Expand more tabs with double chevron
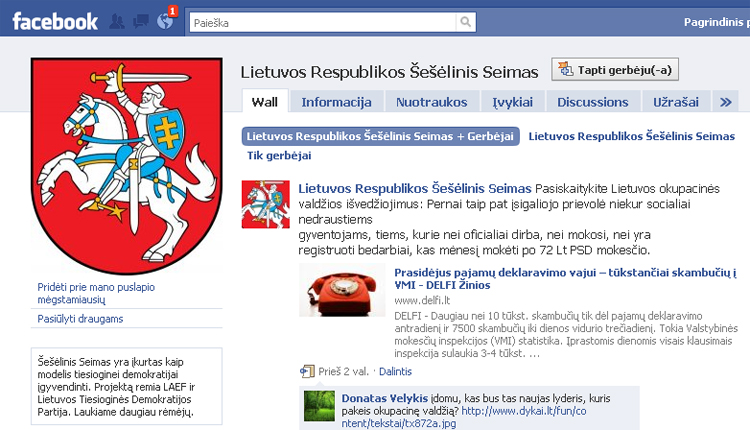Image resolution: width=750 pixels, height=430 pixels. pos(725,102)
